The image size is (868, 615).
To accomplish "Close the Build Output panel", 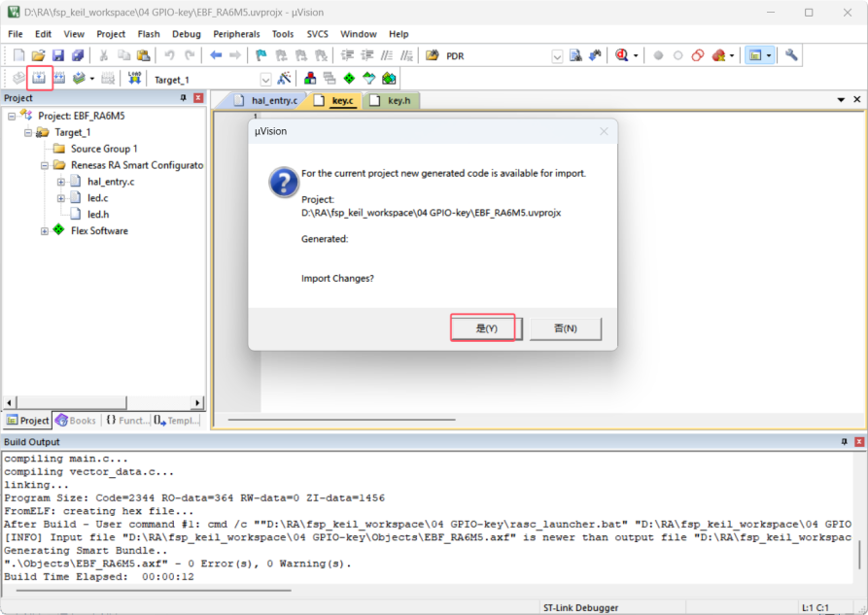I will [859, 442].
